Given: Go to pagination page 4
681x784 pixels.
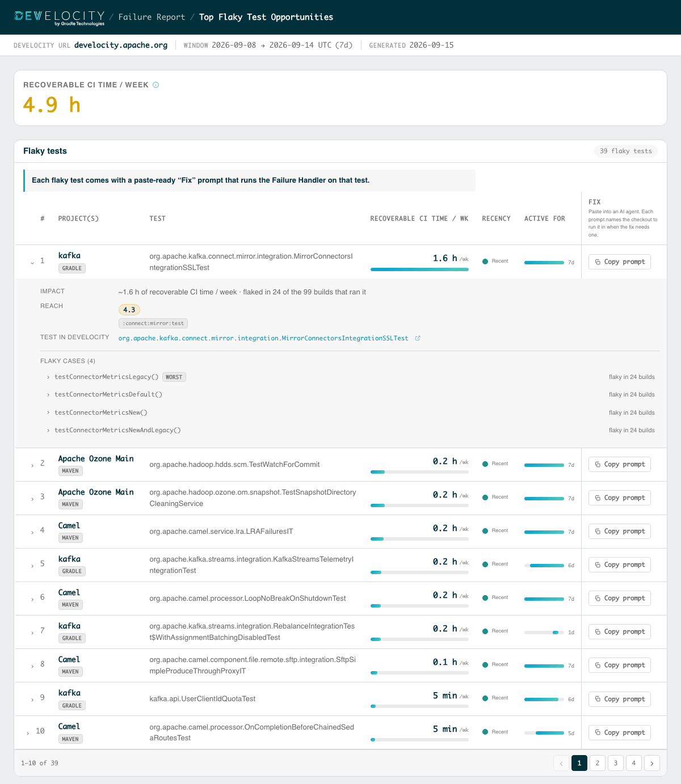Looking at the screenshot, I should (x=634, y=763).
